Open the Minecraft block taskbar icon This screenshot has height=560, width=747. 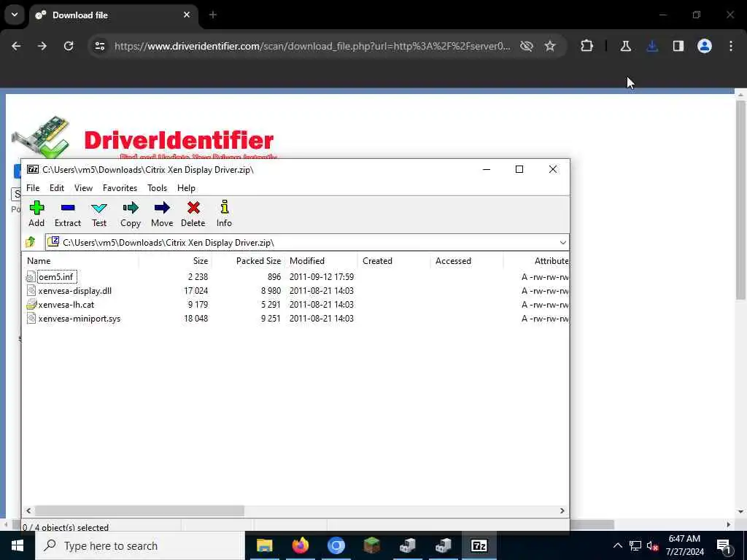[x=371, y=545]
